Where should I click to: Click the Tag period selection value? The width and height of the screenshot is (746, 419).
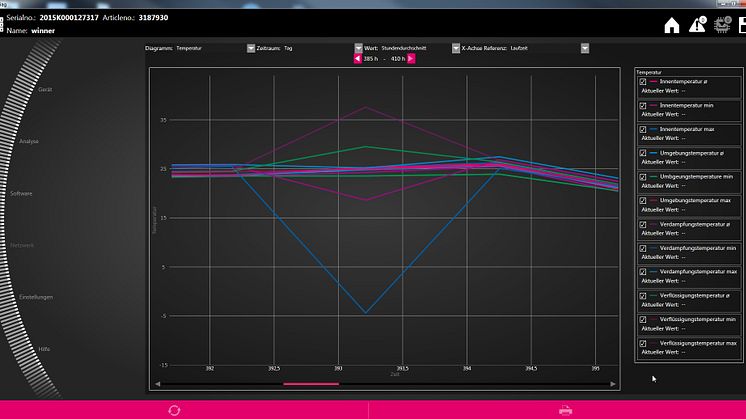[288, 48]
